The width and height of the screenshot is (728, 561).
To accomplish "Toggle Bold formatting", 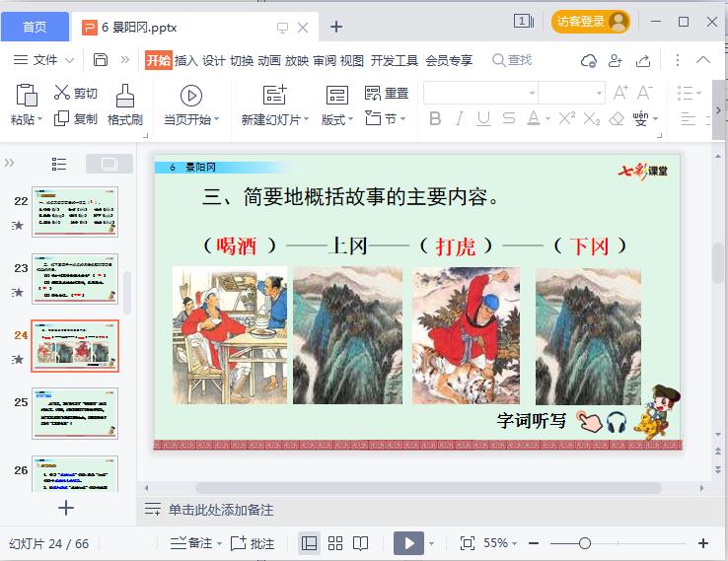I will (435, 118).
